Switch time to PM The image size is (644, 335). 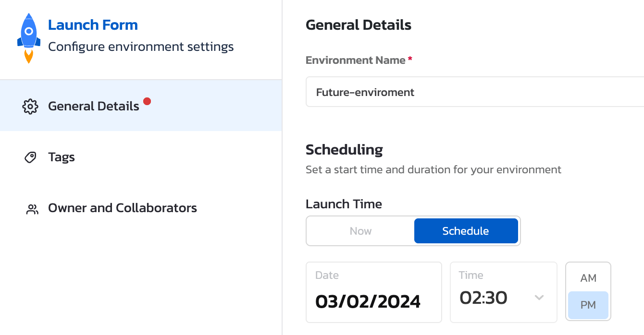click(x=588, y=305)
